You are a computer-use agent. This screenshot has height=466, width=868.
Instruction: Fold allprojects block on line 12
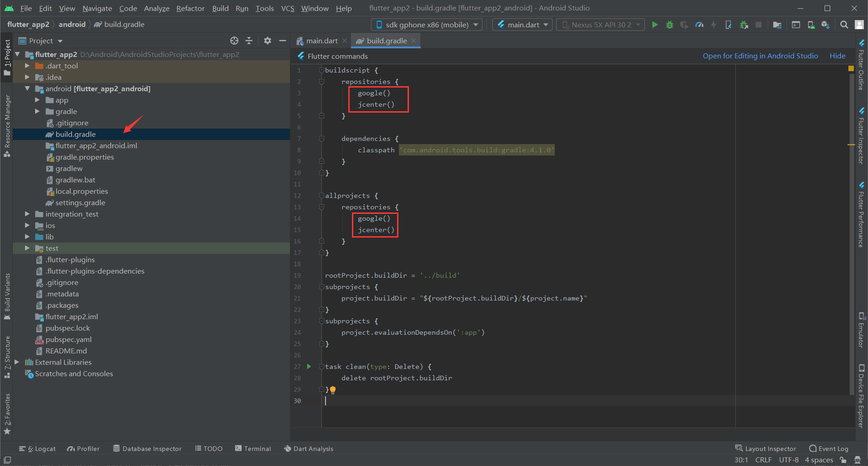pos(321,196)
